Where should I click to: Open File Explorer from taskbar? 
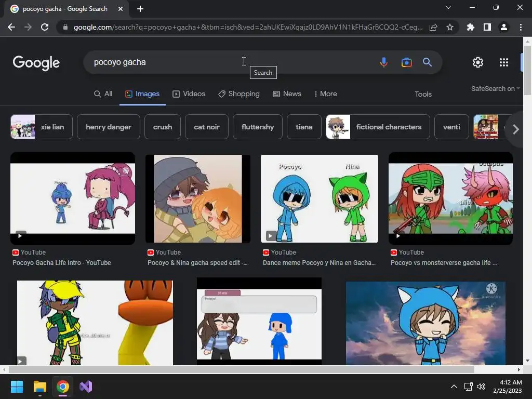coord(39,387)
